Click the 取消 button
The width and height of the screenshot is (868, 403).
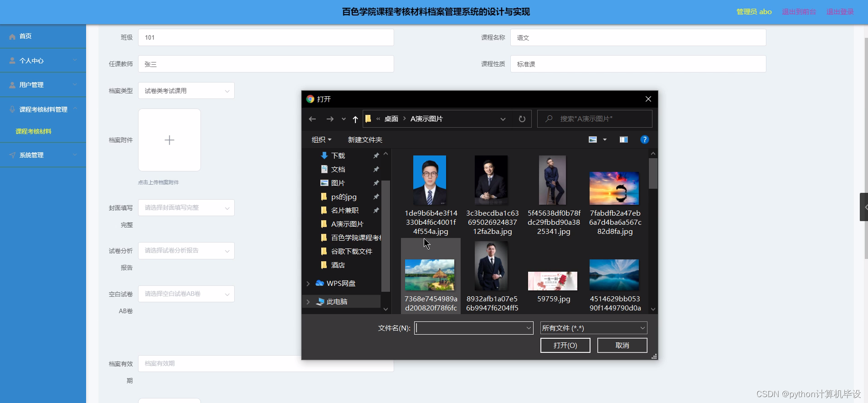click(x=622, y=346)
